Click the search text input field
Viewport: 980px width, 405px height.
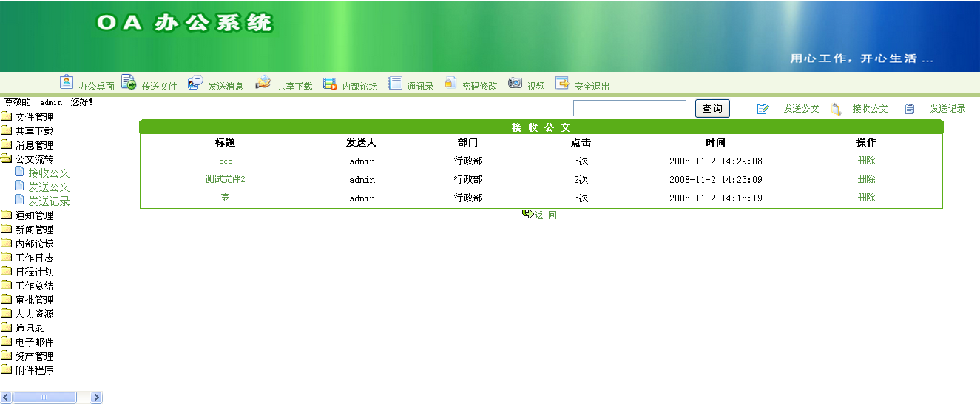pyautogui.click(x=629, y=109)
